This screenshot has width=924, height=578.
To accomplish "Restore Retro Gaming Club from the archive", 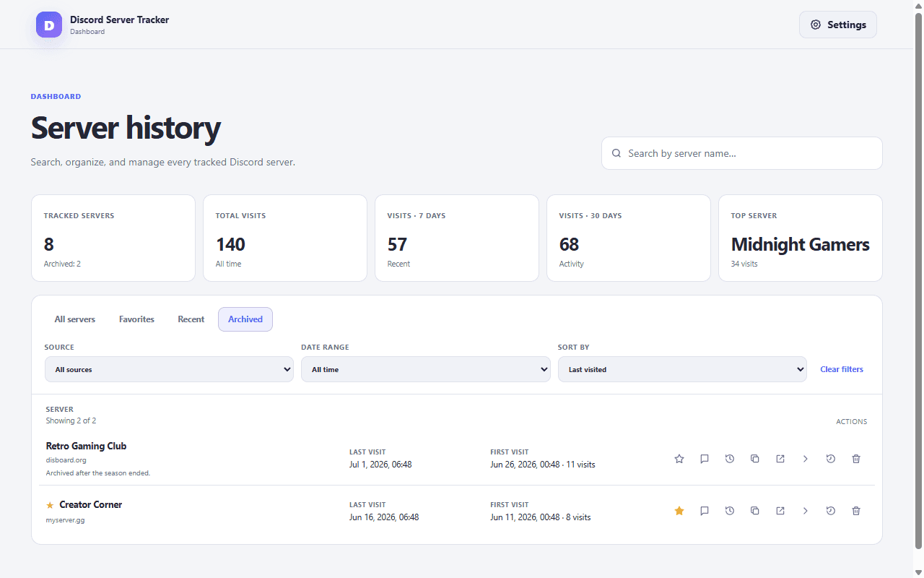I will click(831, 459).
